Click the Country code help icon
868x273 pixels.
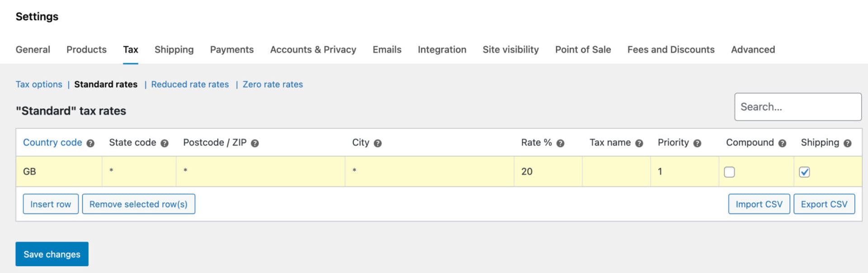point(90,143)
